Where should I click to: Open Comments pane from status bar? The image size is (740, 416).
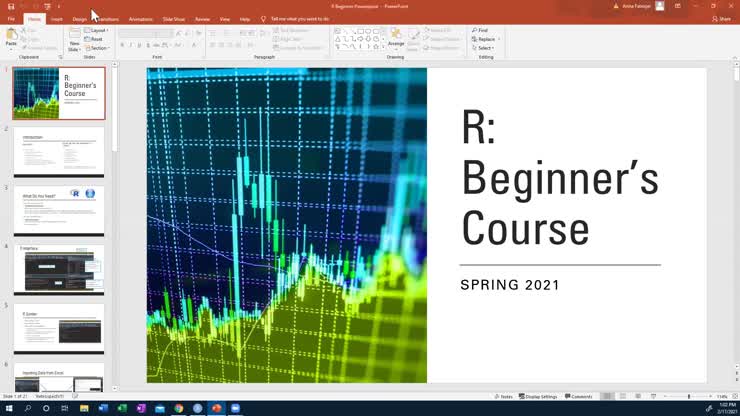[x=579, y=397]
